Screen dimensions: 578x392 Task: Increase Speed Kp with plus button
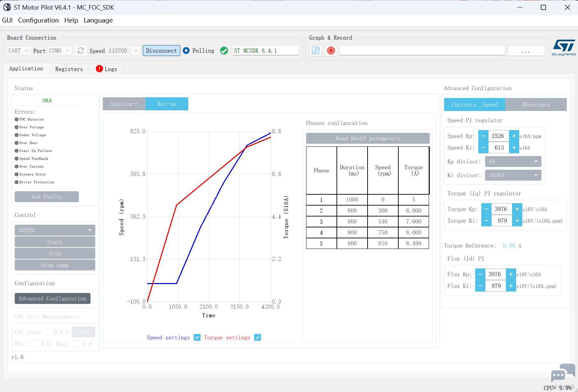pos(514,136)
